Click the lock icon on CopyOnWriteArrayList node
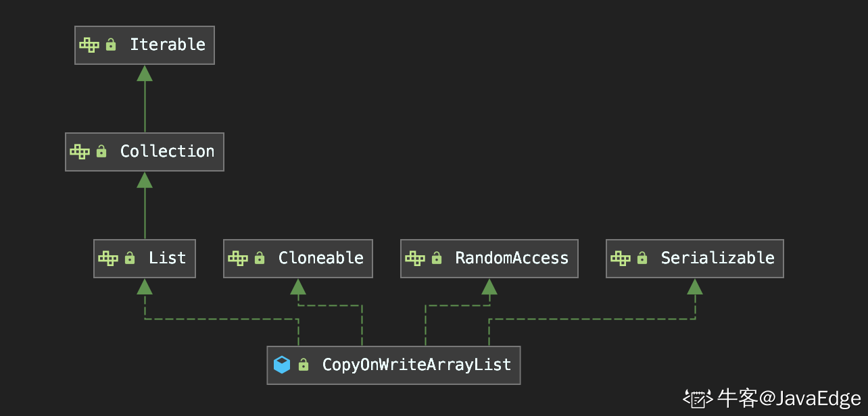 pyautogui.click(x=304, y=365)
